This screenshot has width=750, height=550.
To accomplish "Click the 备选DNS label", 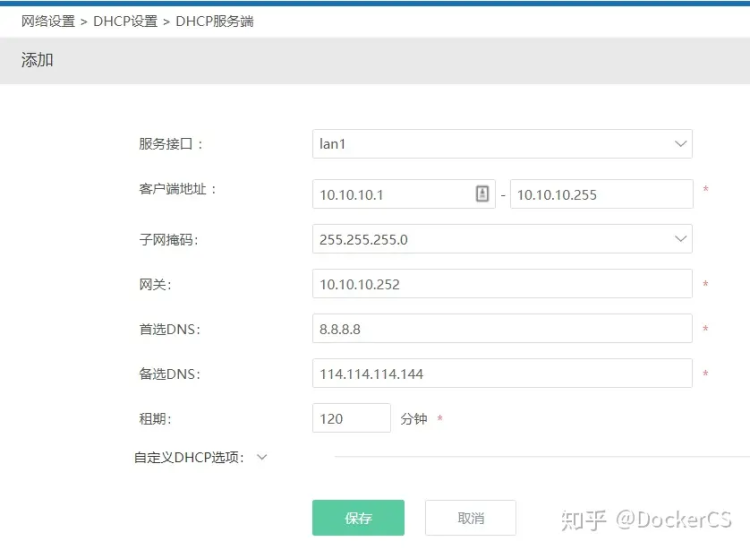I will (x=169, y=374).
